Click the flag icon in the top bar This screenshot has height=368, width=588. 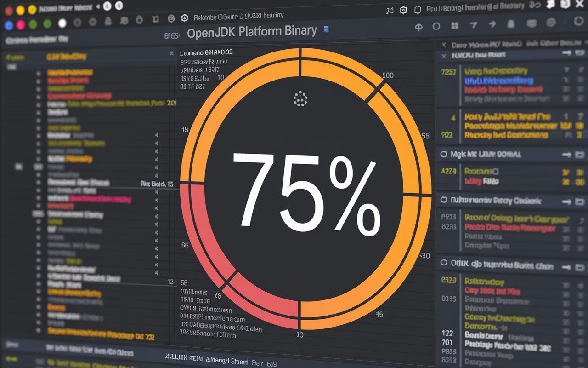tap(390, 10)
